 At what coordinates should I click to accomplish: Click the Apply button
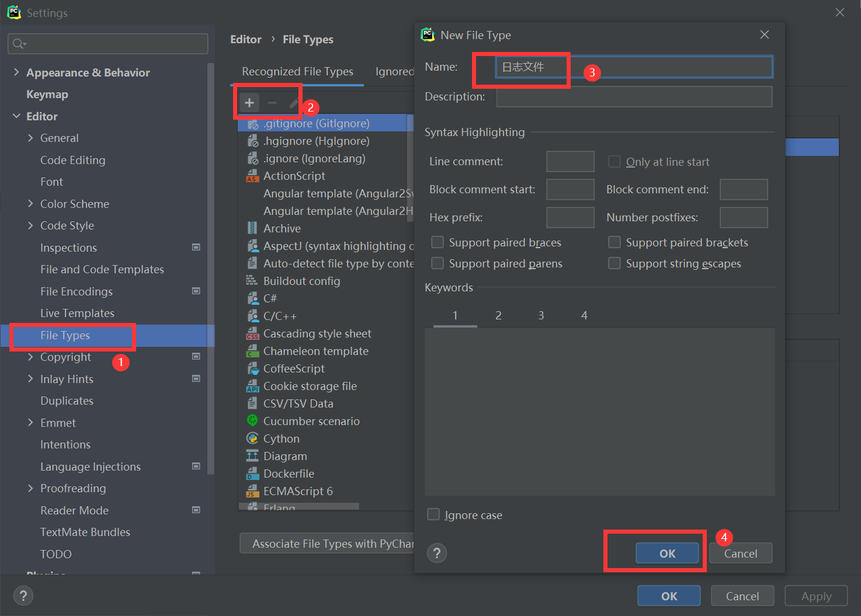[815, 596]
